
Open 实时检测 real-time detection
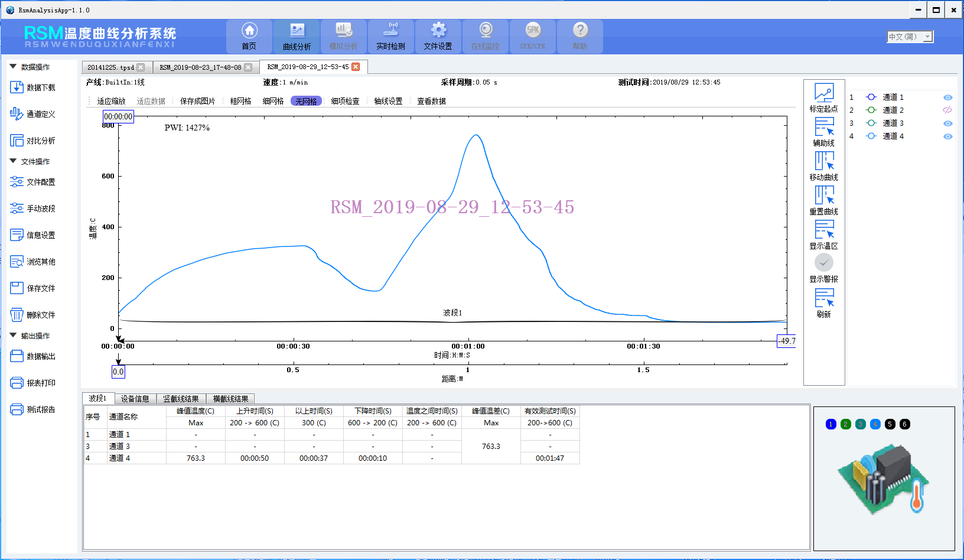click(x=391, y=31)
